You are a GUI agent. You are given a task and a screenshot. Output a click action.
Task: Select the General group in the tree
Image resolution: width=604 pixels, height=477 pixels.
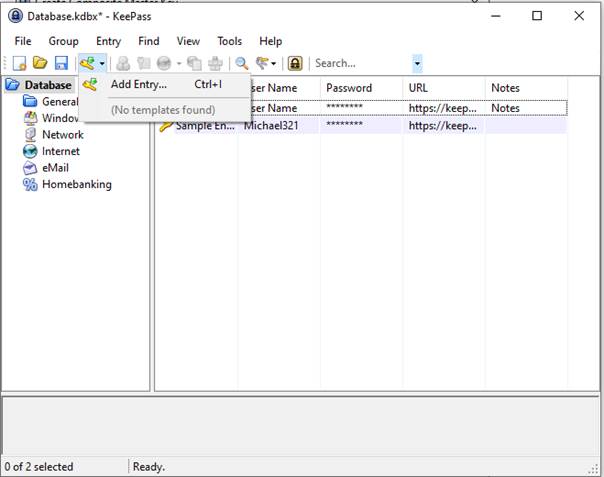point(60,102)
